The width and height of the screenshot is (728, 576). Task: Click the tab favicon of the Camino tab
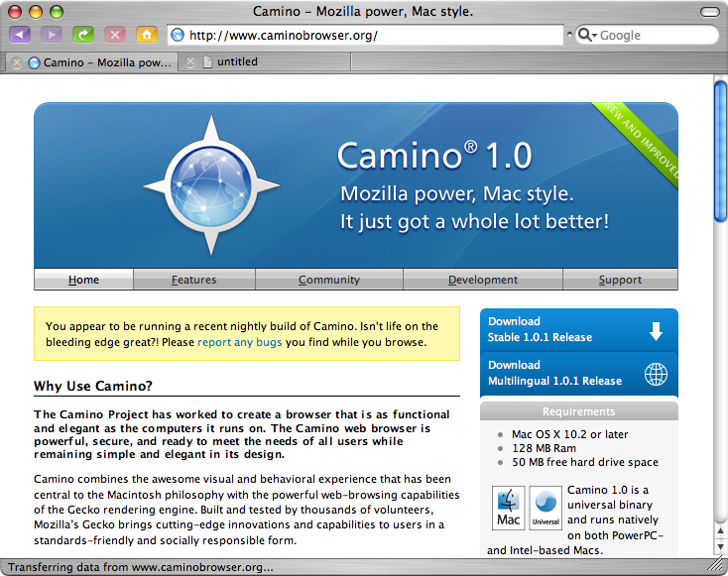point(34,62)
